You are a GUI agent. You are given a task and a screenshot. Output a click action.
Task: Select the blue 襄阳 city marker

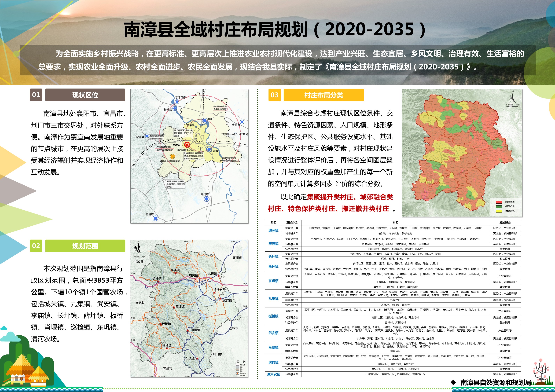(x=205, y=121)
